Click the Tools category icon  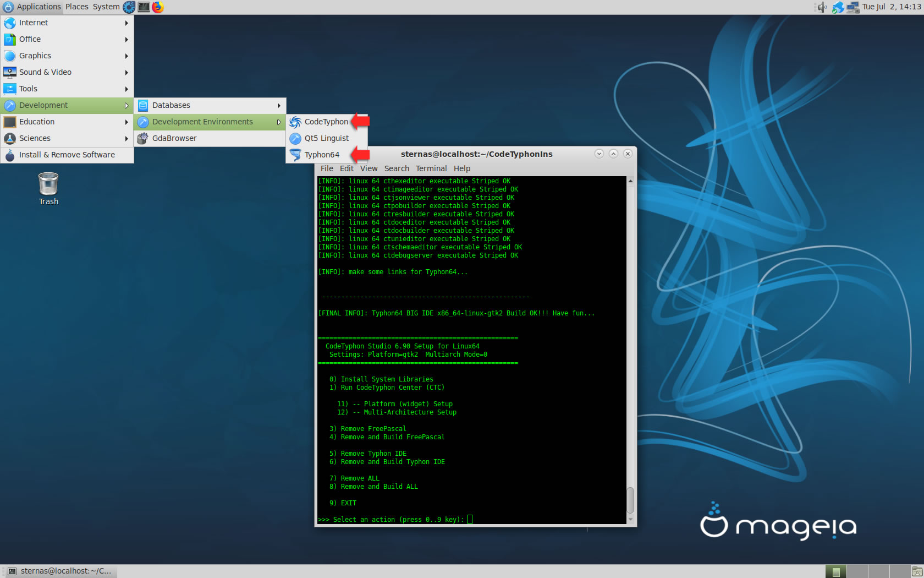click(10, 89)
